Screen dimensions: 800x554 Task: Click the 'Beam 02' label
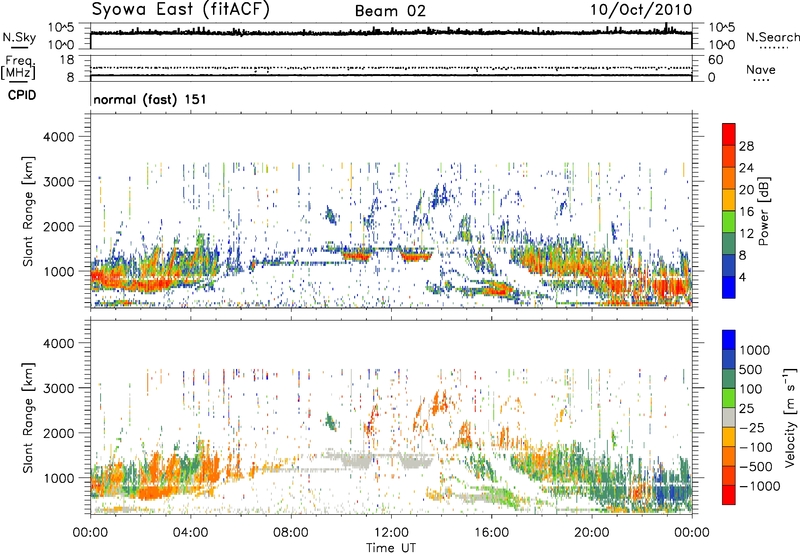pos(390,11)
